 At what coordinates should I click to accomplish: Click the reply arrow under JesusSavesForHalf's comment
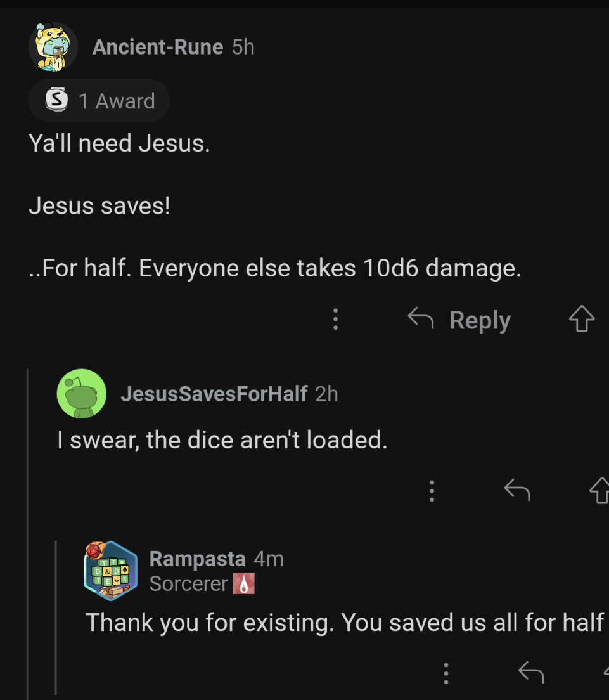[518, 489]
